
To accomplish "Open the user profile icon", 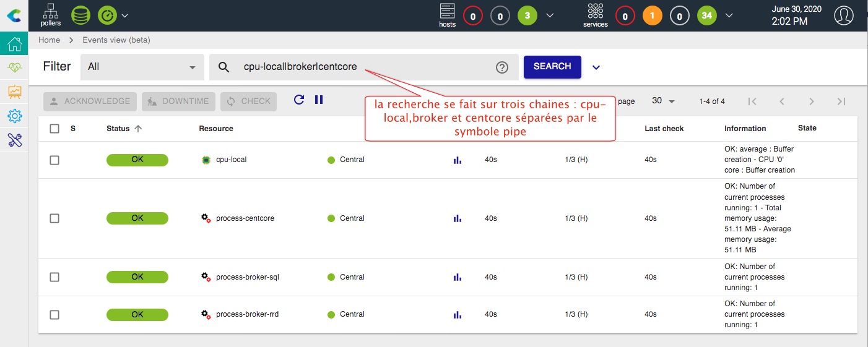I will tap(843, 15).
